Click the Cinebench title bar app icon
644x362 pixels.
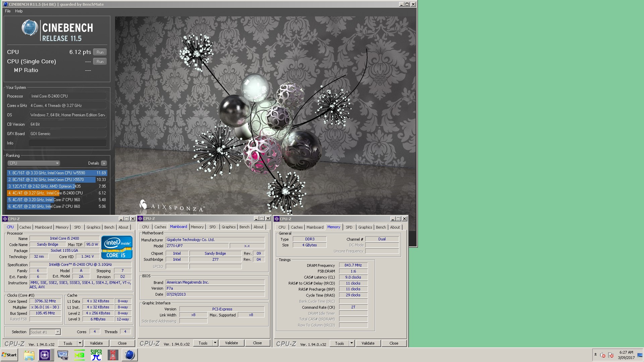(5, 4)
